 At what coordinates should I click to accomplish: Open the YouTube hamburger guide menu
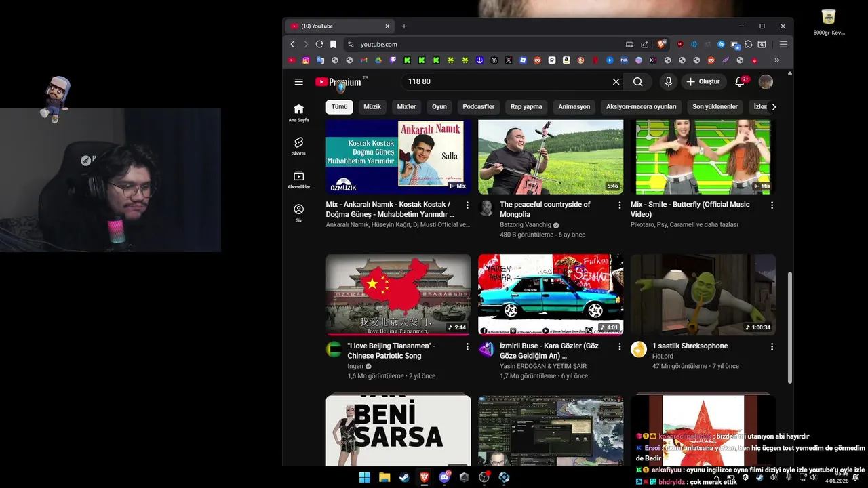click(298, 82)
